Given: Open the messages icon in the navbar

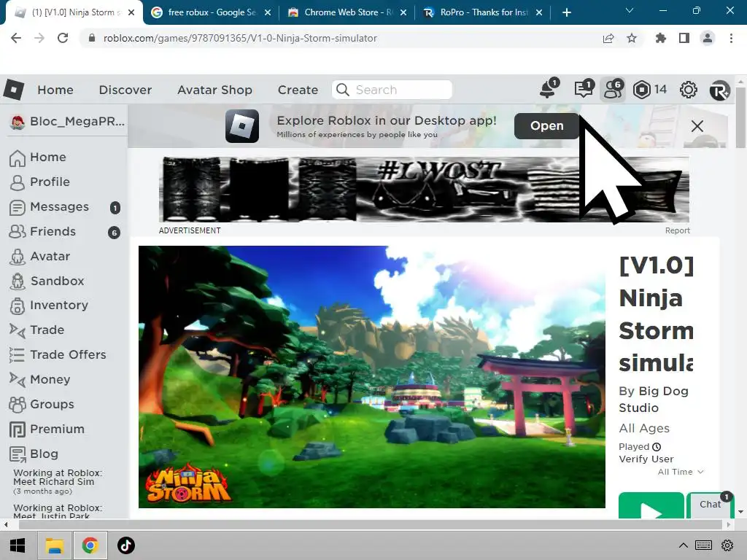Looking at the screenshot, I should pos(583,89).
